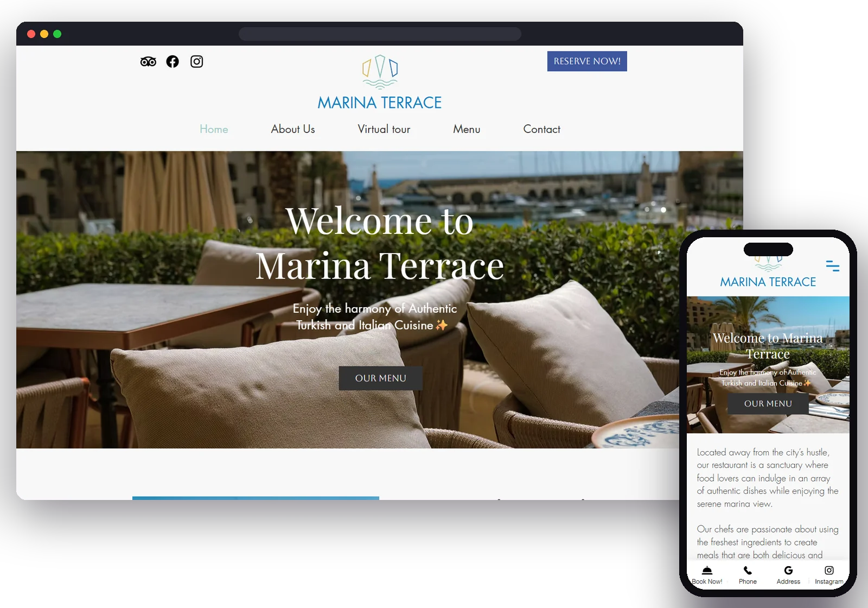Click the phone paragraph starting 'Our chefs are passionate'
Screen dimensions: 868x608
[x=768, y=542]
